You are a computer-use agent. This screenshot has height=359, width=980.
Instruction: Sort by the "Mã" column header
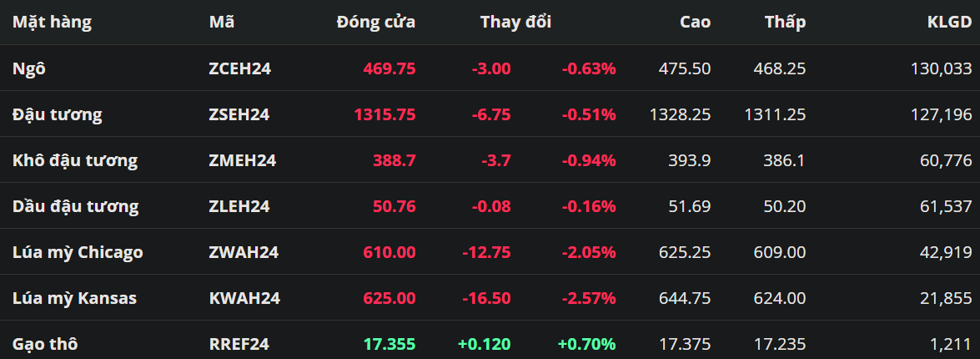(x=222, y=23)
